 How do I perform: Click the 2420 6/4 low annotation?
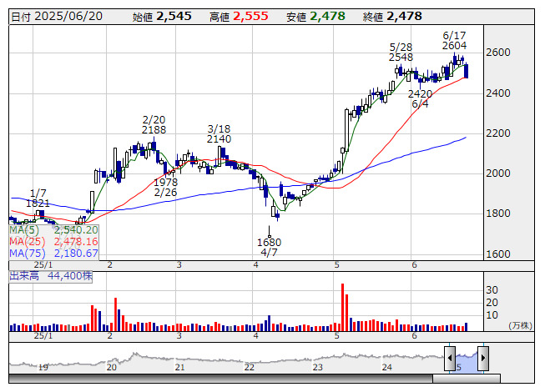click(x=420, y=99)
